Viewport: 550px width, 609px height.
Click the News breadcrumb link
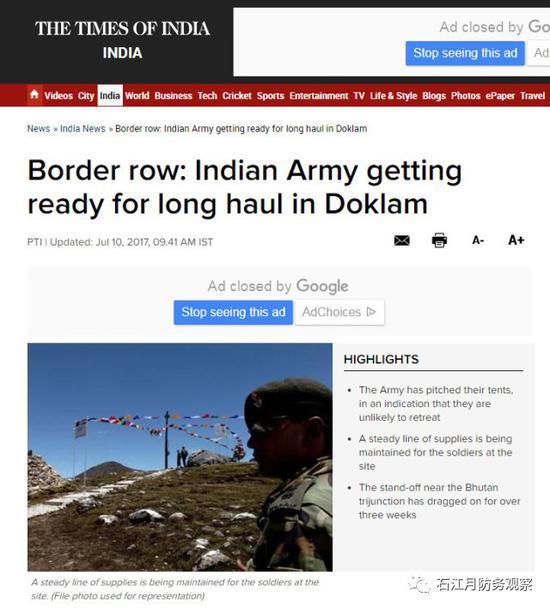click(x=38, y=129)
